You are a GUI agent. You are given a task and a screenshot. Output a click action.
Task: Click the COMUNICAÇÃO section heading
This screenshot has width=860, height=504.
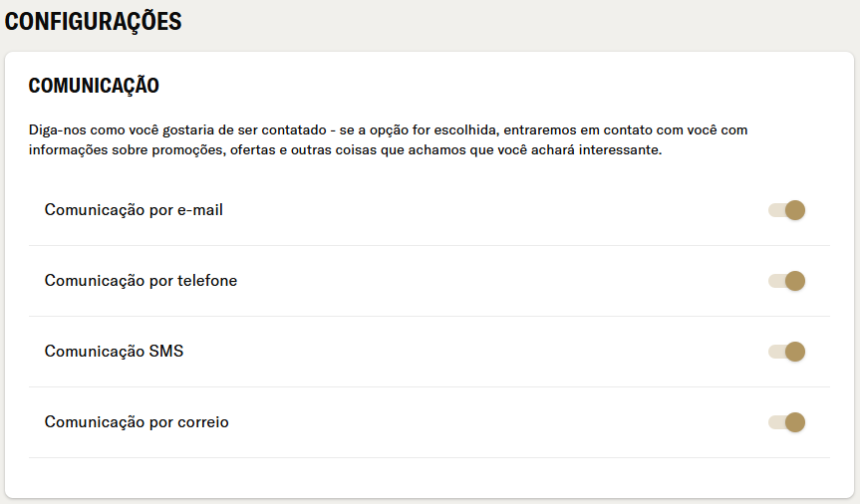[94, 86]
